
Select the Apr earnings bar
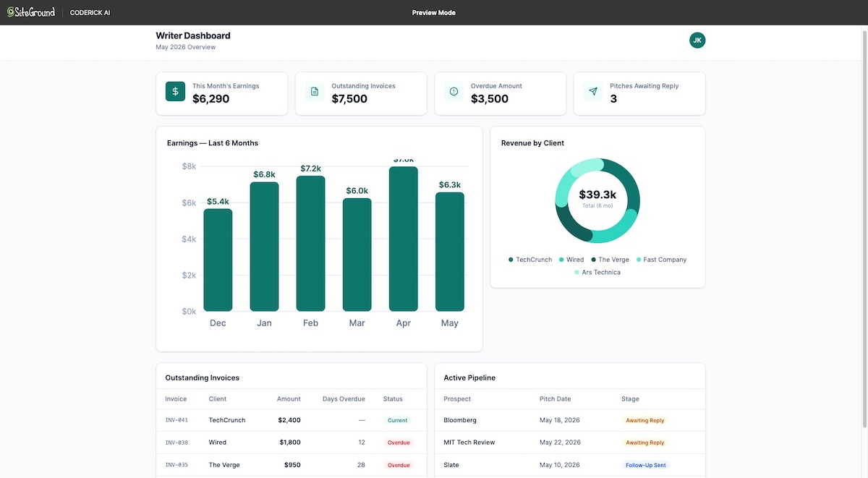pos(404,239)
